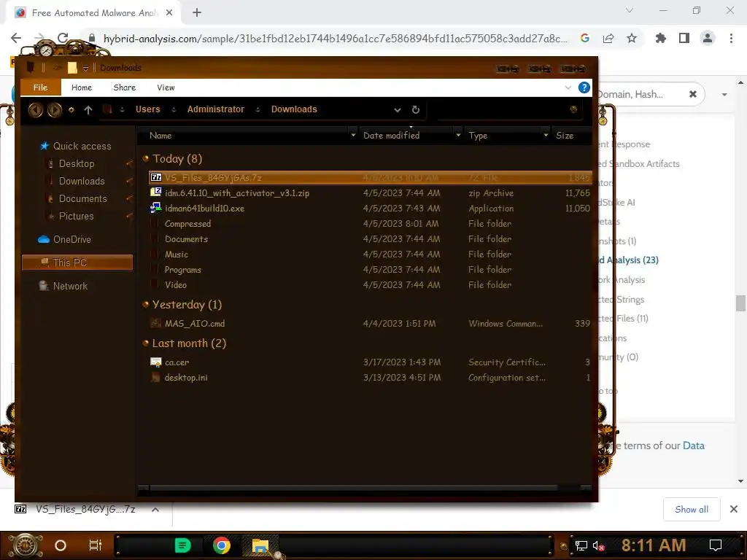Select MAS_AIO.cmd file icon
Screen dimensions: 747x560
(156, 323)
